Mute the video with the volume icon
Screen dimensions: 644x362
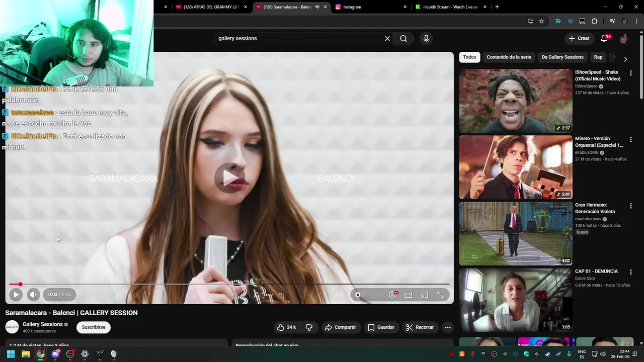point(33,295)
